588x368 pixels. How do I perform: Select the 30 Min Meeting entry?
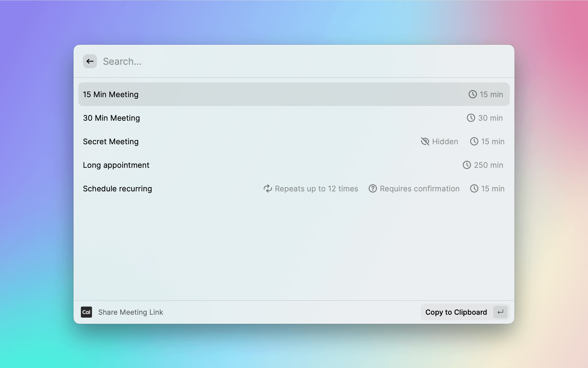point(111,118)
